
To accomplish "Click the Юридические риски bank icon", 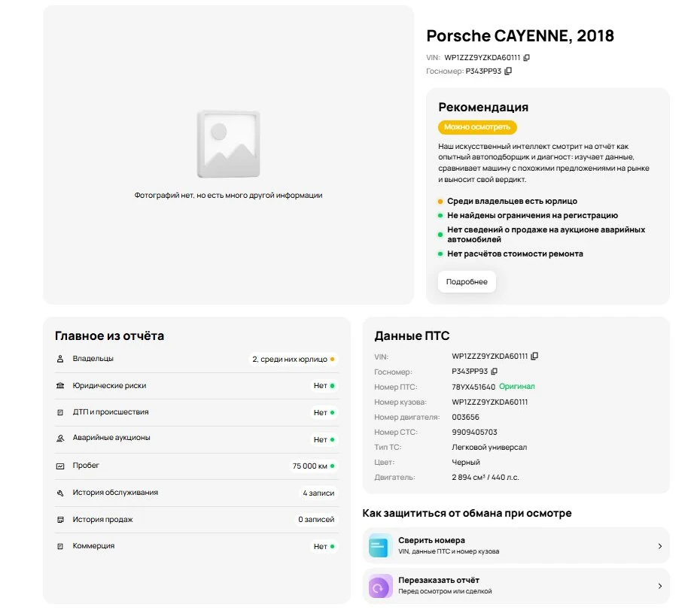I will (60, 386).
